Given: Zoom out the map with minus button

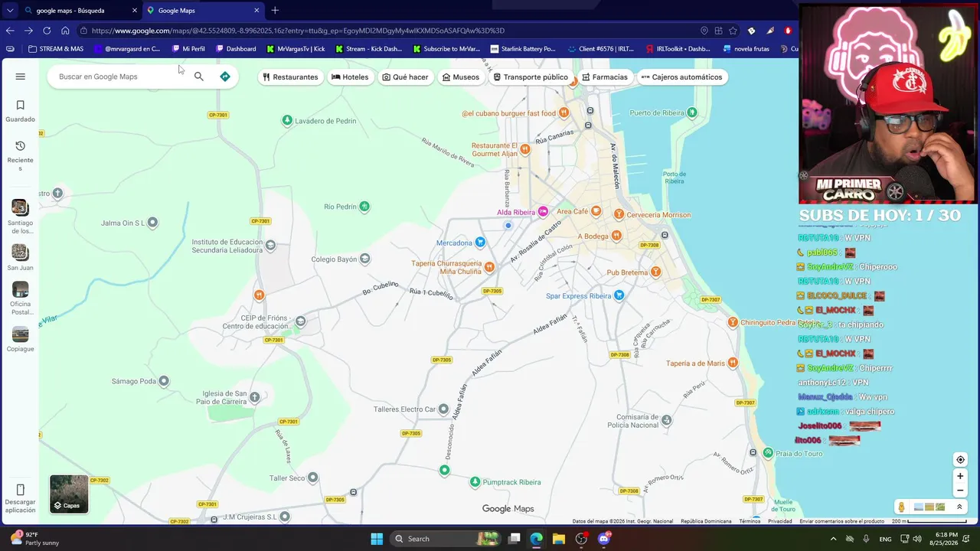Looking at the screenshot, I should pyautogui.click(x=960, y=491).
